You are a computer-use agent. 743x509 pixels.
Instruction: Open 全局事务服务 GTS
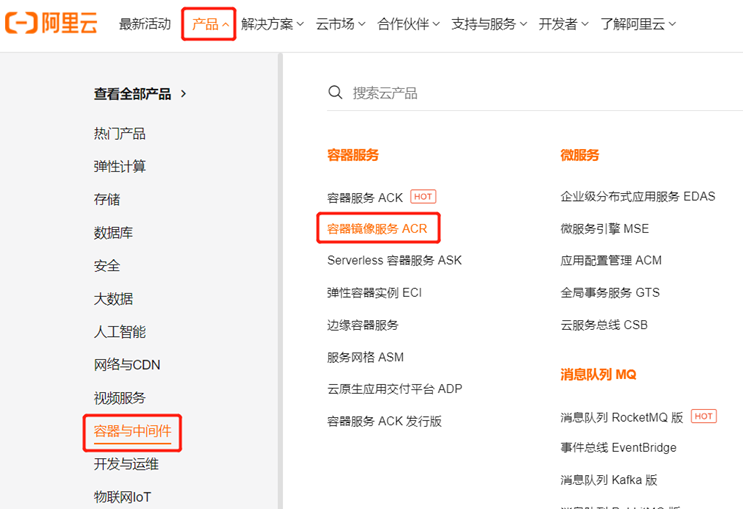click(610, 293)
